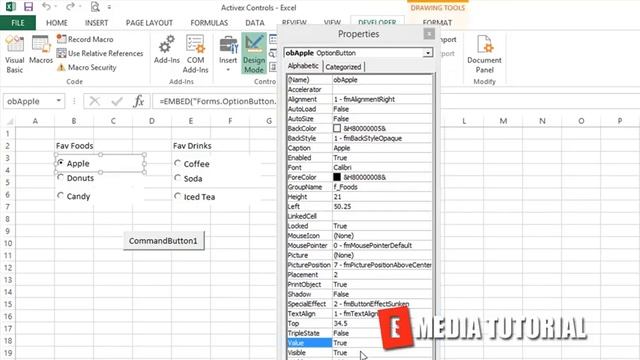Switch to the DATA tab

(255, 23)
